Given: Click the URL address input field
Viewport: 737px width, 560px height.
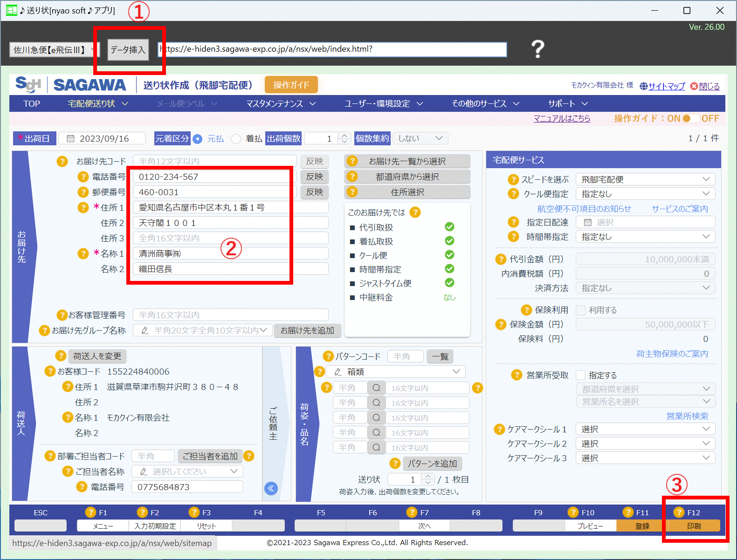Looking at the screenshot, I should point(332,49).
